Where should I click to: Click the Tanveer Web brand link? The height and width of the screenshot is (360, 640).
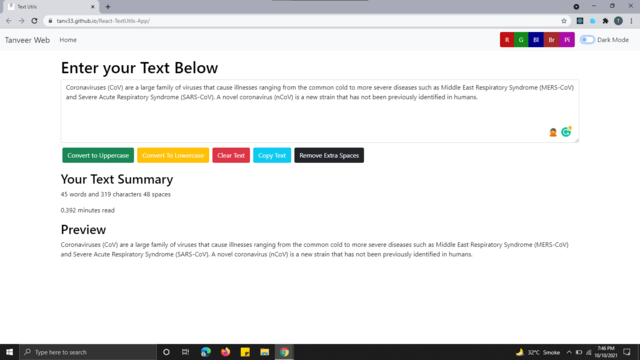coord(27,40)
